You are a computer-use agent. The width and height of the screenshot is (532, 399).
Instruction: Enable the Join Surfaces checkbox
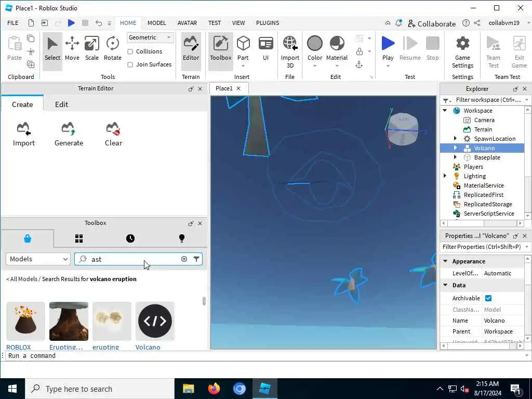point(130,64)
